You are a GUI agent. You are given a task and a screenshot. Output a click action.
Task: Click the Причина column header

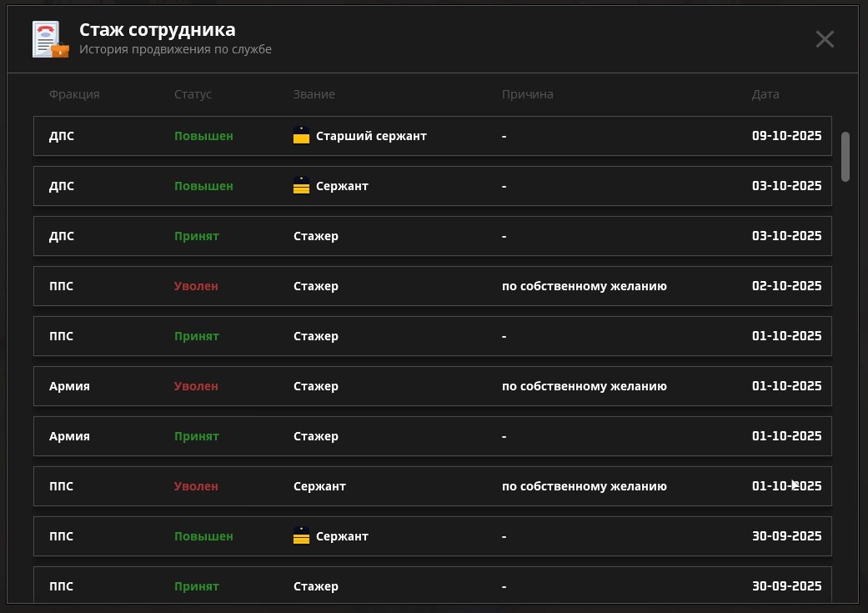(x=527, y=94)
